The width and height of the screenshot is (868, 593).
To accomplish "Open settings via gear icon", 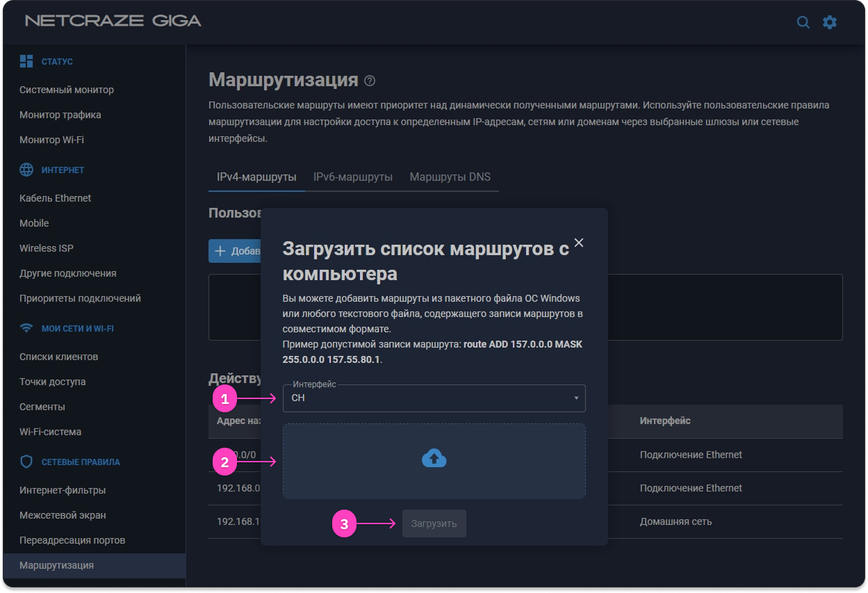I will (830, 22).
